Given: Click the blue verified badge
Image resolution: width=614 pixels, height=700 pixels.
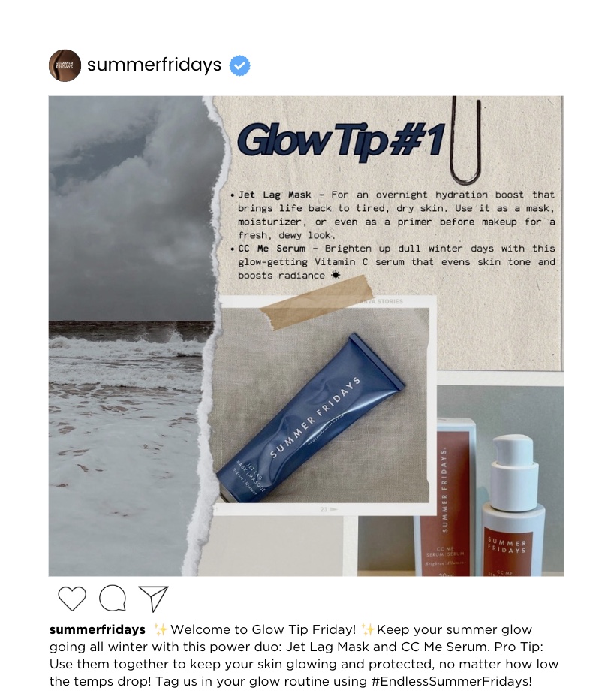Looking at the screenshot, I should coord(239,65).
